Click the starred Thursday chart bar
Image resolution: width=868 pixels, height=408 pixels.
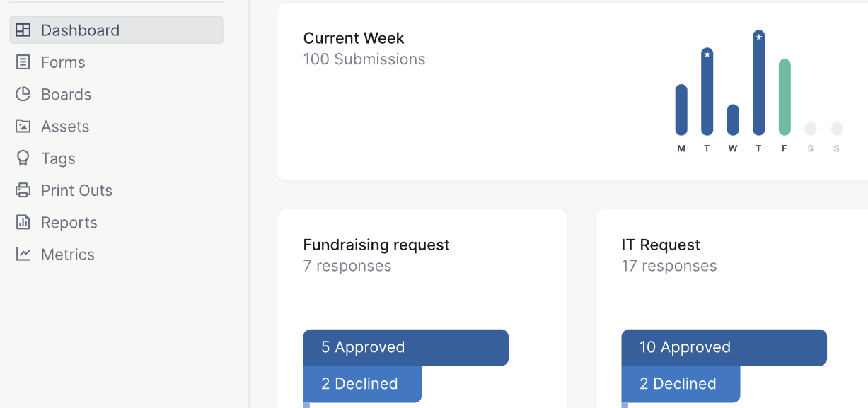[x=759, y=83]
